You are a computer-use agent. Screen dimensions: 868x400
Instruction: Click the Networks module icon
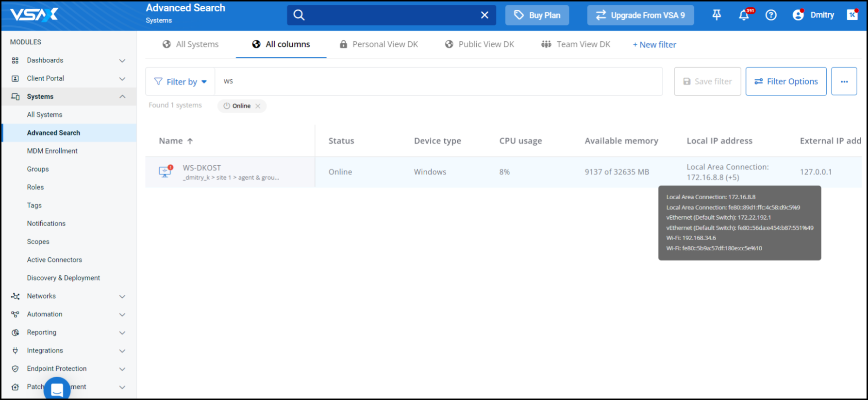coord(15,296)
